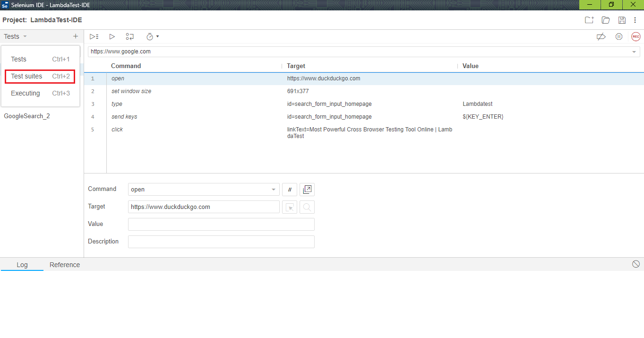Viewport: 644px width, 338px height.
Task: Open GoogleSearch_2 test
Action: pos(27,116)
